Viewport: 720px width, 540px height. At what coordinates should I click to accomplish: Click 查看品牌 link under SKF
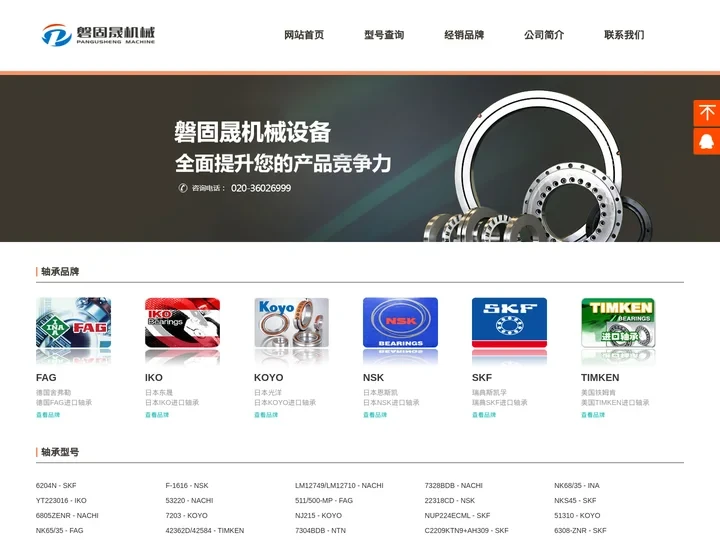tap(484, 415)
